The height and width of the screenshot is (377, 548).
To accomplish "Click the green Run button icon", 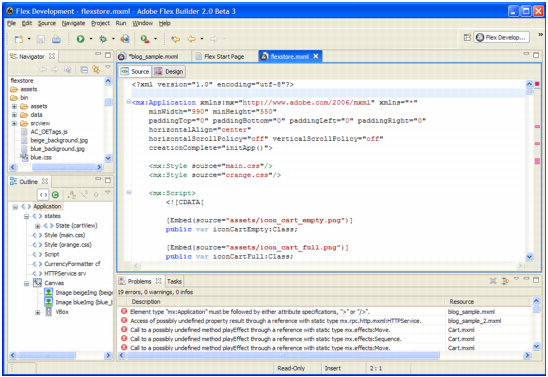I will 81,39.
